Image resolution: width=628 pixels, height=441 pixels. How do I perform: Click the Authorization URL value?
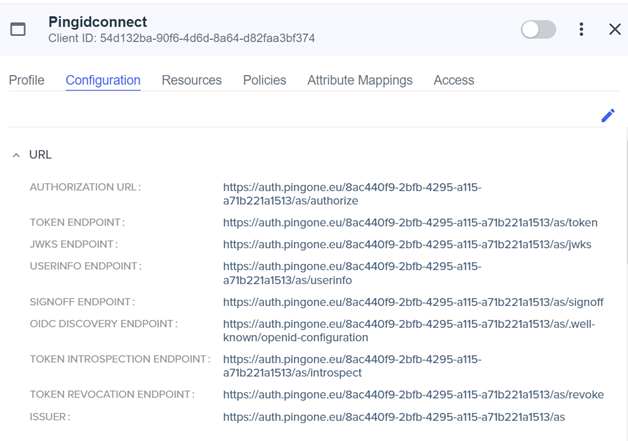tap(351, 194)
